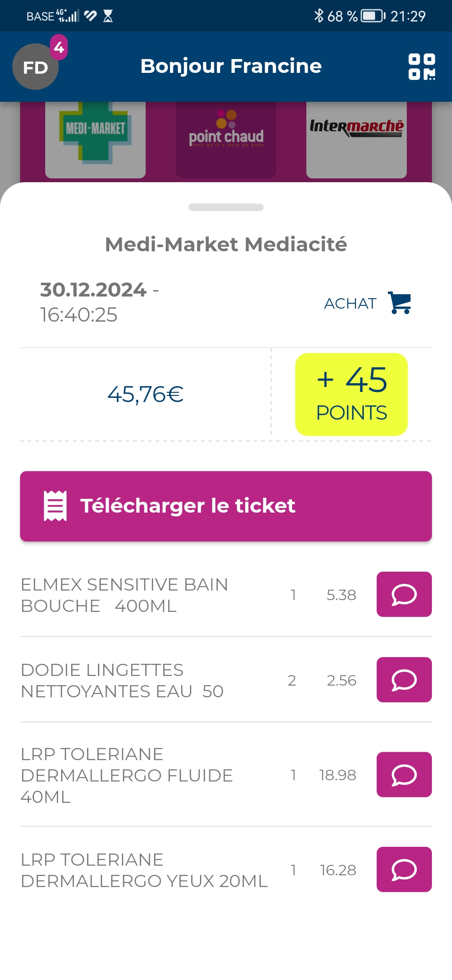Open comment for Dodie Lingettes Nettoyantes
The height and width of the screenshot is (980, 452).
click(x=404, y=680)
